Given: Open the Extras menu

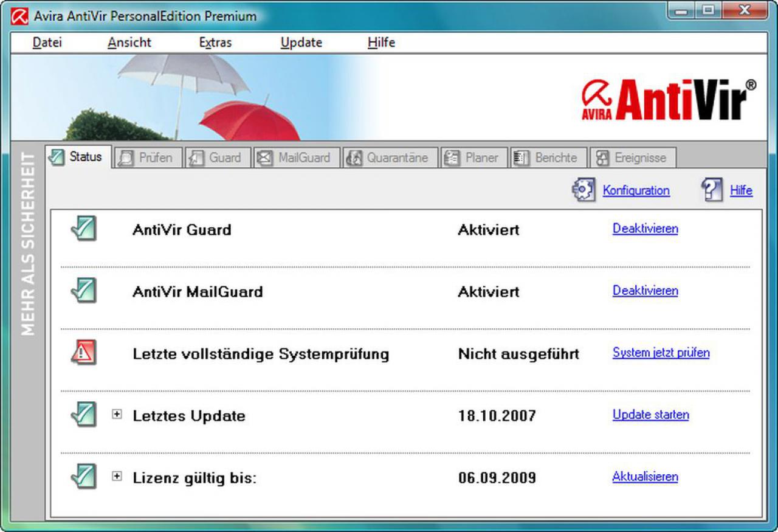Looking at the screenshot, I should click(x=216, y=43).
